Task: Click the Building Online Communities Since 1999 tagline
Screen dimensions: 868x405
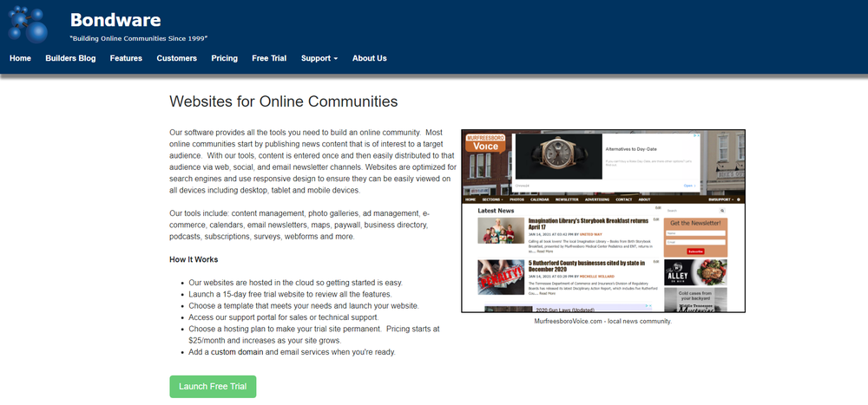Action: pos(138,39)
